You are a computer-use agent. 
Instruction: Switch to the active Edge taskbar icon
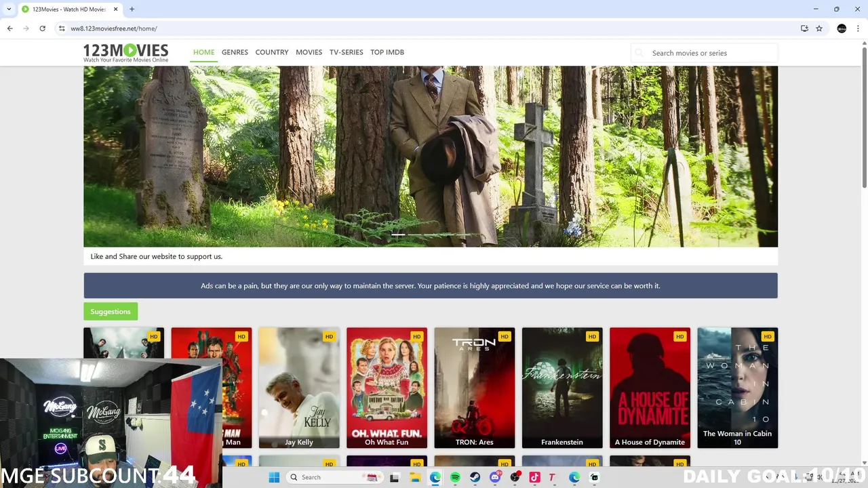(435, 477)
